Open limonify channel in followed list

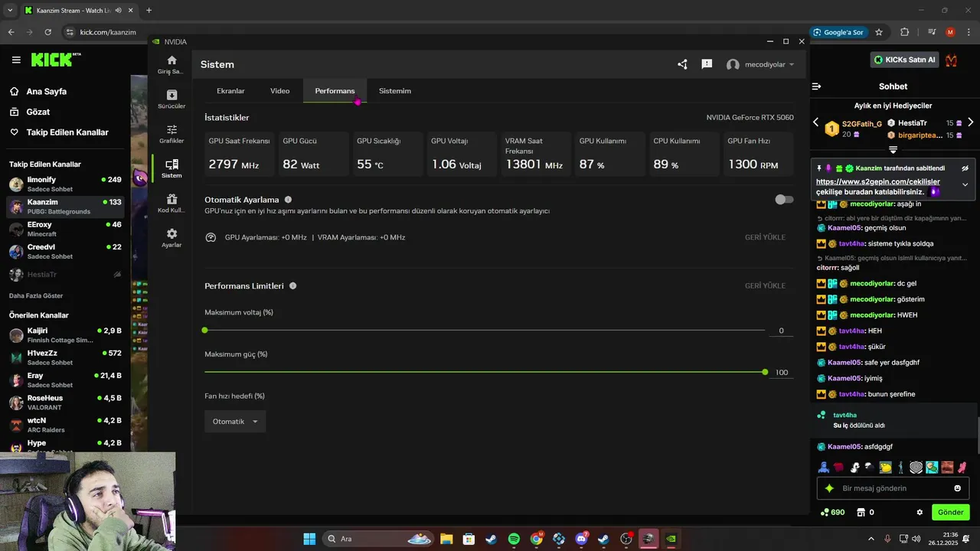click(x=65, y=184)
